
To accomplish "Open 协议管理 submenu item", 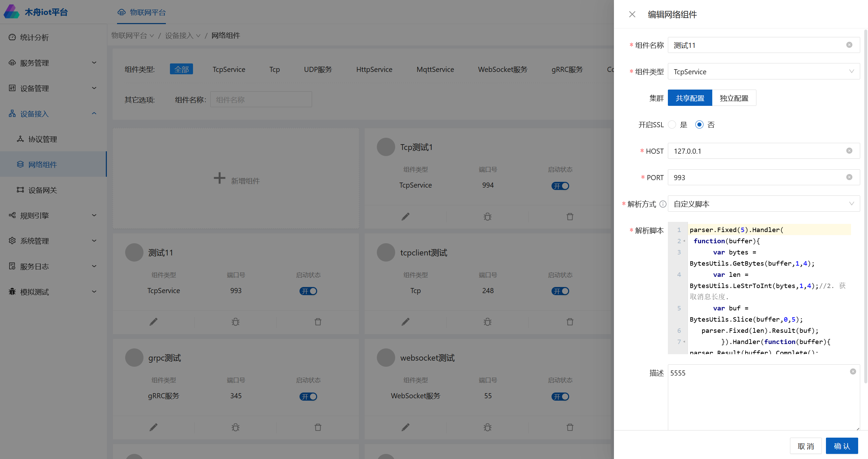I will click(x=53, y=139).
